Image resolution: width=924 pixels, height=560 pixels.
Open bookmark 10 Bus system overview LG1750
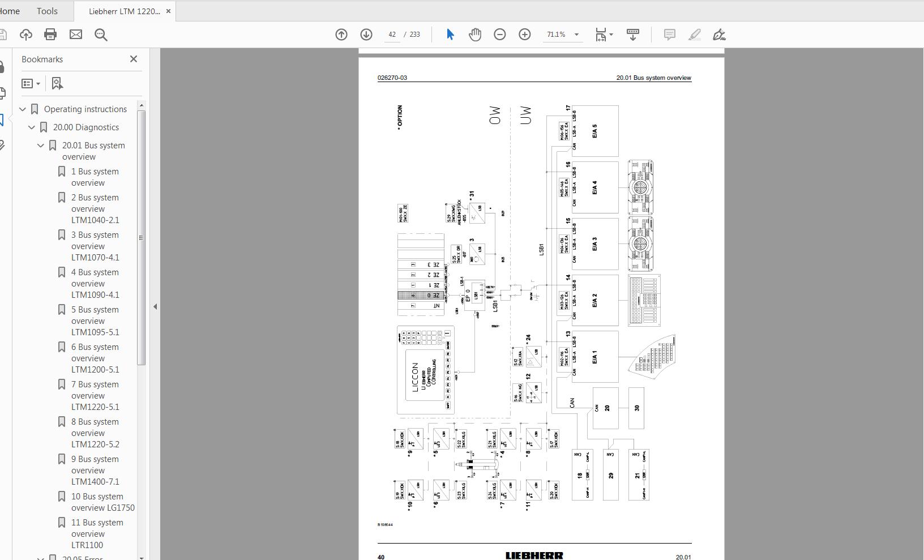102,502
